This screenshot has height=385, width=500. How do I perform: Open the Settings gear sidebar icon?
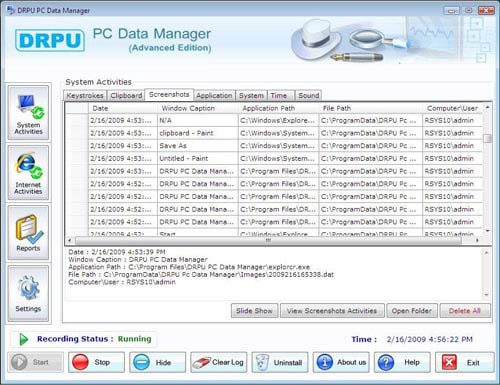(x=28, y=293)
